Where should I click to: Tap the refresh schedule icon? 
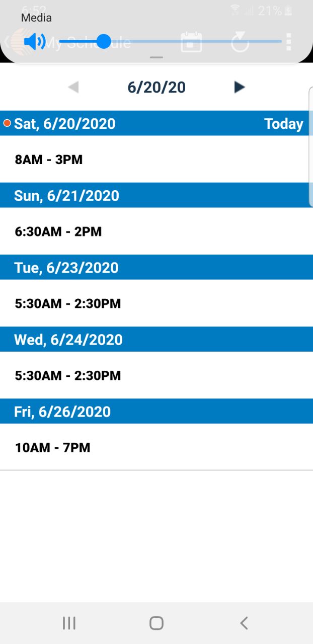240,42
